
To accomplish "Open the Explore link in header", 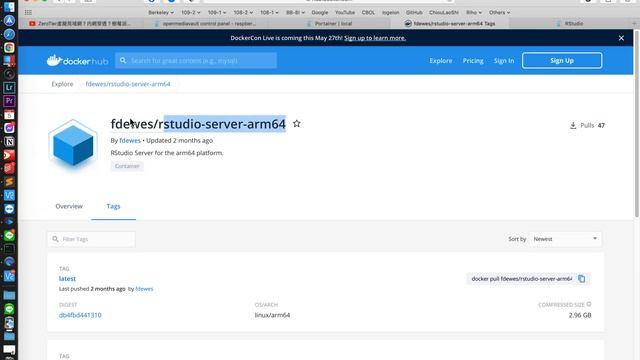I will click(440, 60).
